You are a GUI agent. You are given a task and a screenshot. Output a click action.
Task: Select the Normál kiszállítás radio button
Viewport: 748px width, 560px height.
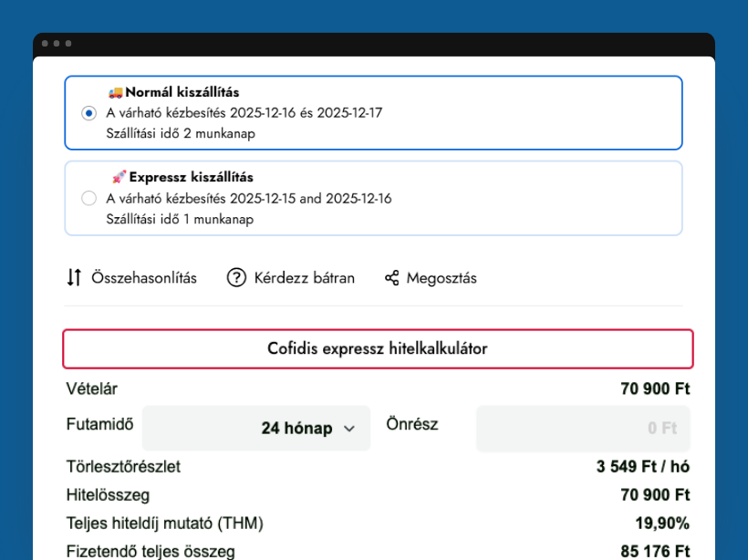coord(88,113)
